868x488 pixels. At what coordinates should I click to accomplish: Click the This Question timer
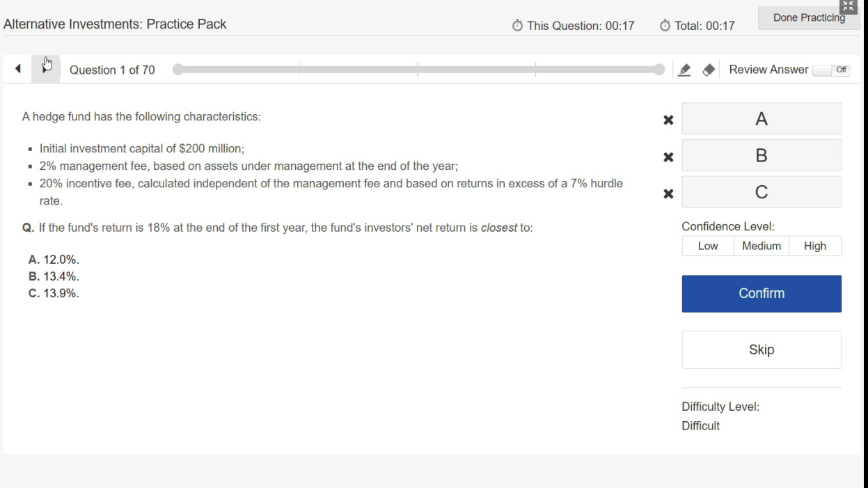click(x=574, y=26)
